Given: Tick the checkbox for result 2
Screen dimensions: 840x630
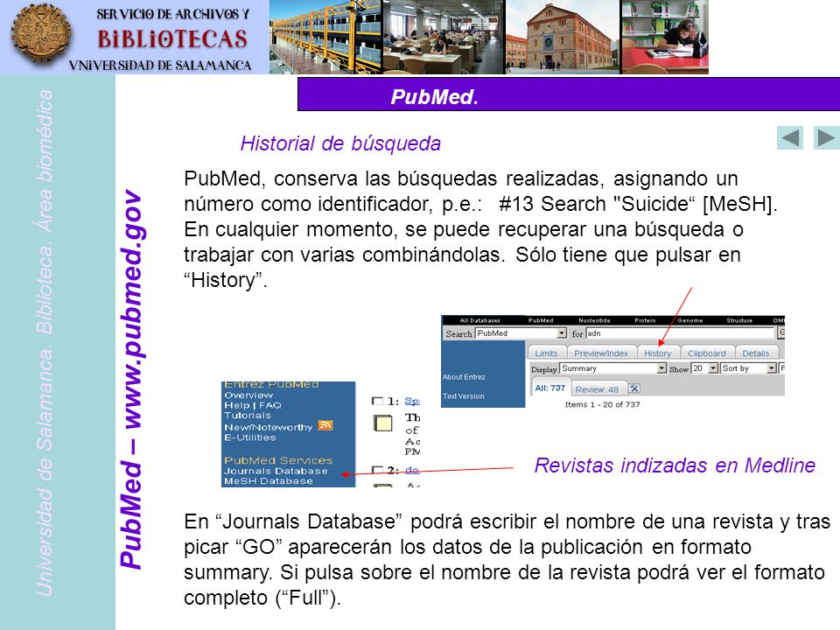Looking at the screenshot, I should (377, 470).
